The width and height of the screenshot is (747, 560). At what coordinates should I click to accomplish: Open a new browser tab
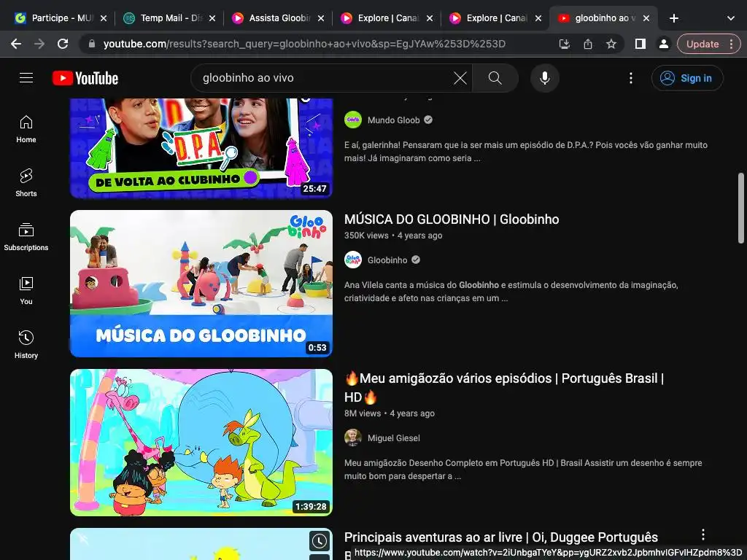[x=673, y=18]
